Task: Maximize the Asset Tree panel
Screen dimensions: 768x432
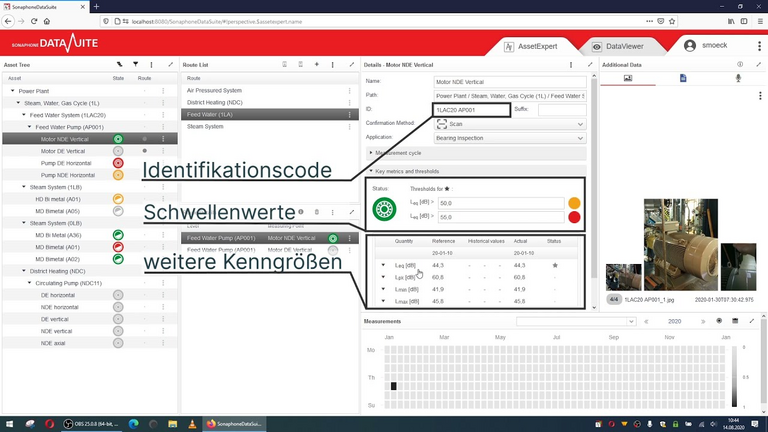Action: [x=170, y=64]
